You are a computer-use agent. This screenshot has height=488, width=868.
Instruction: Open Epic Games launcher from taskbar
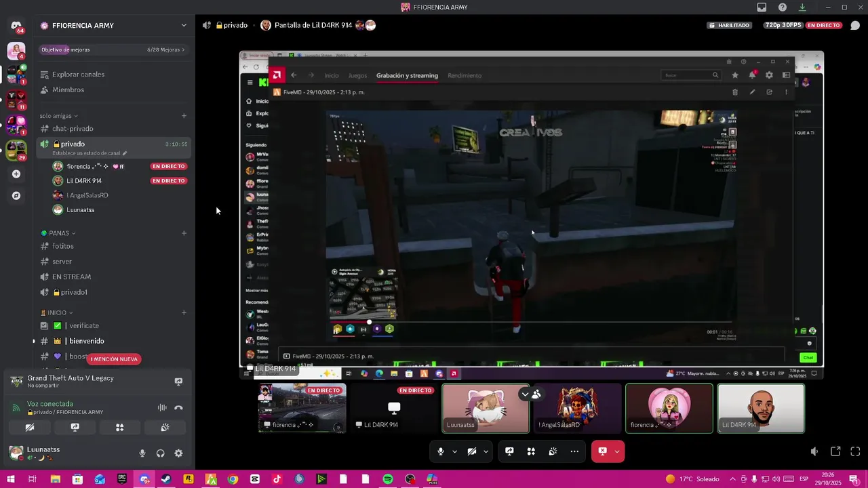click(122, 479)
